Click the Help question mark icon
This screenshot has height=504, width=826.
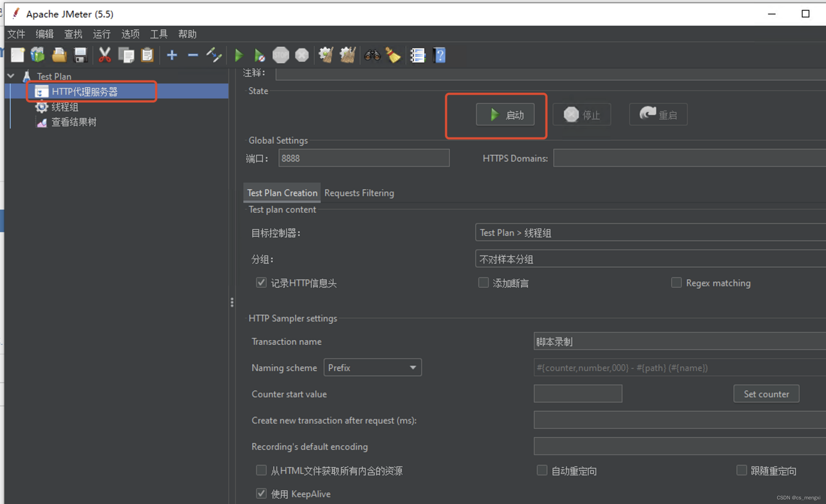pyautogui.click(x=440, y=55)
